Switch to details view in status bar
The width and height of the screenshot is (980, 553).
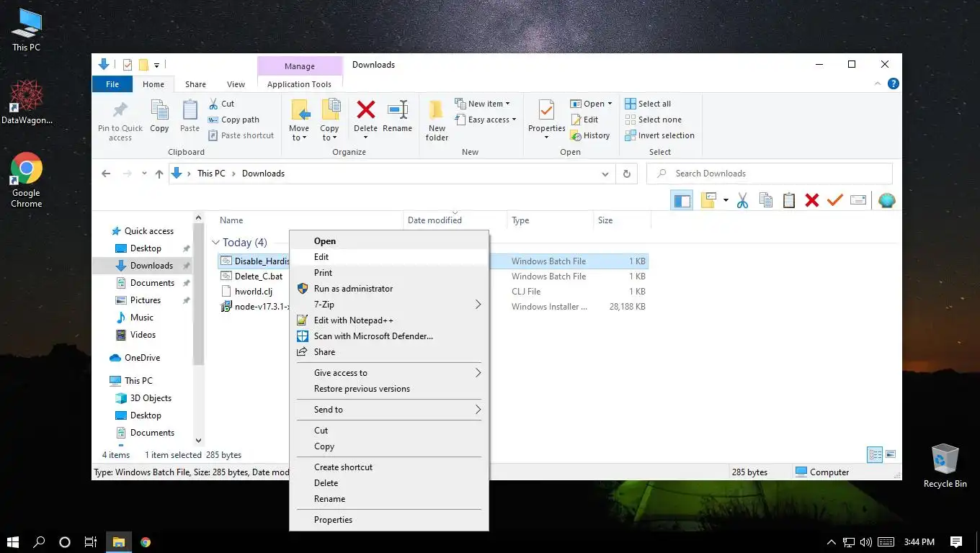click(875, 455)
